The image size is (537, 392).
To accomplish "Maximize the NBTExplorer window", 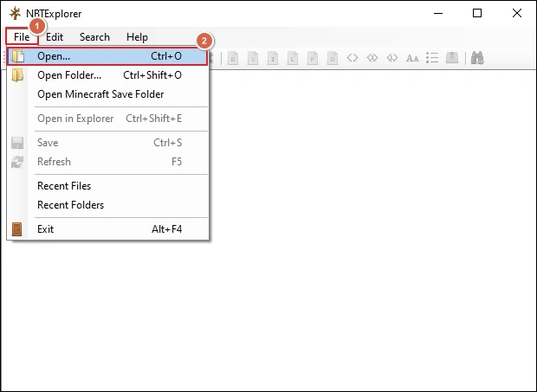I will (x=477, y=13).
